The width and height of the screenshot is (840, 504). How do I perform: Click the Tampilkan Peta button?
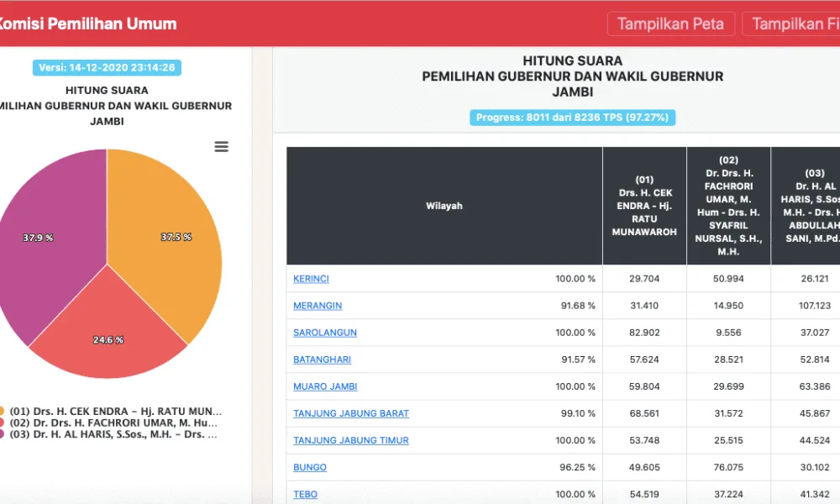pos(671,24)
